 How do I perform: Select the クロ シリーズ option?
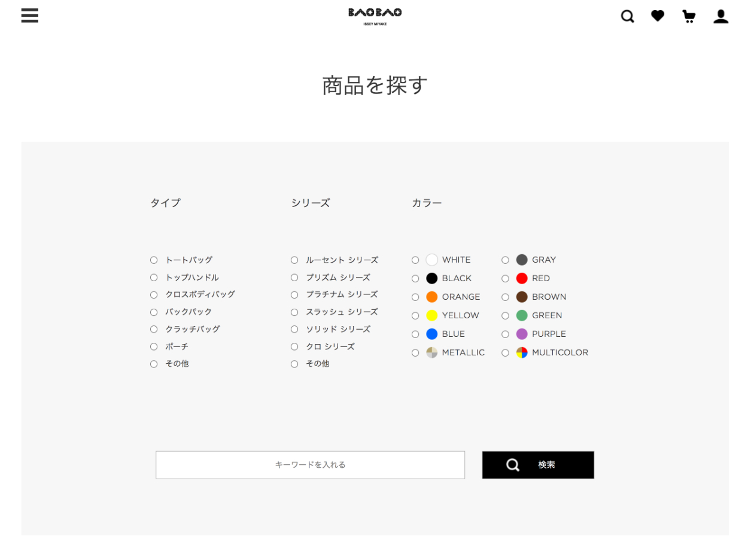click(x=294, y=347)
